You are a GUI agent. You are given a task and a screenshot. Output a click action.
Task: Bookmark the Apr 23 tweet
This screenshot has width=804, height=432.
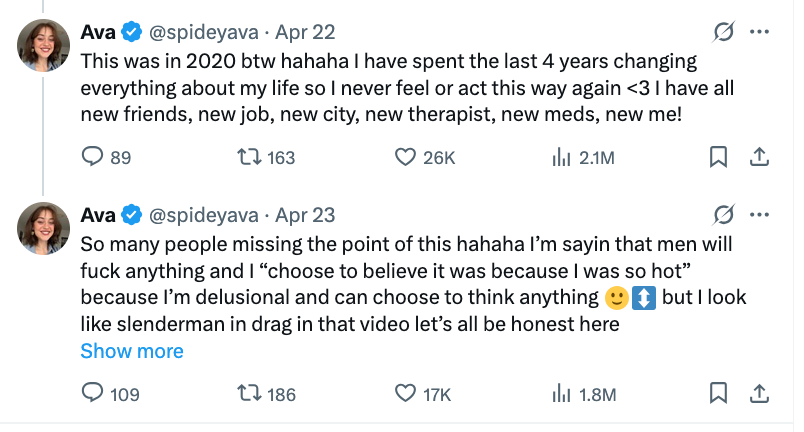click(x=718, y=394)
